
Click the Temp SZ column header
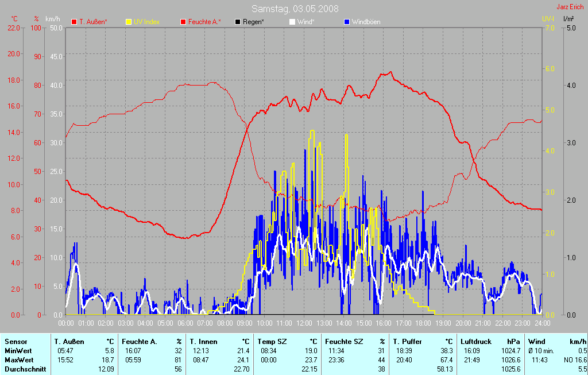(272, 342)
